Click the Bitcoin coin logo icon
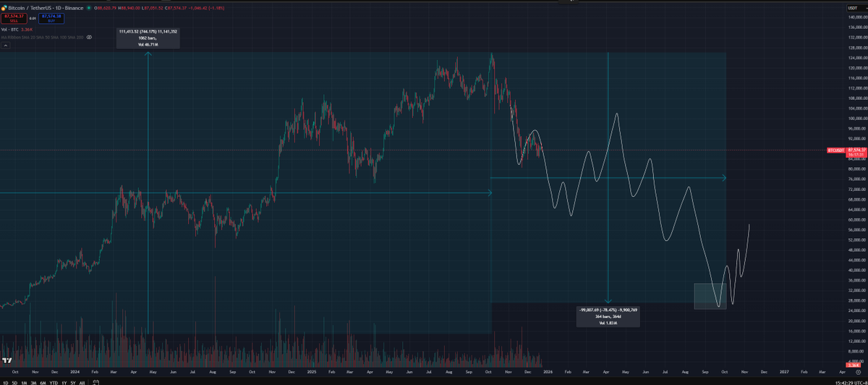 pyautogui.click(x=4, y=8)
